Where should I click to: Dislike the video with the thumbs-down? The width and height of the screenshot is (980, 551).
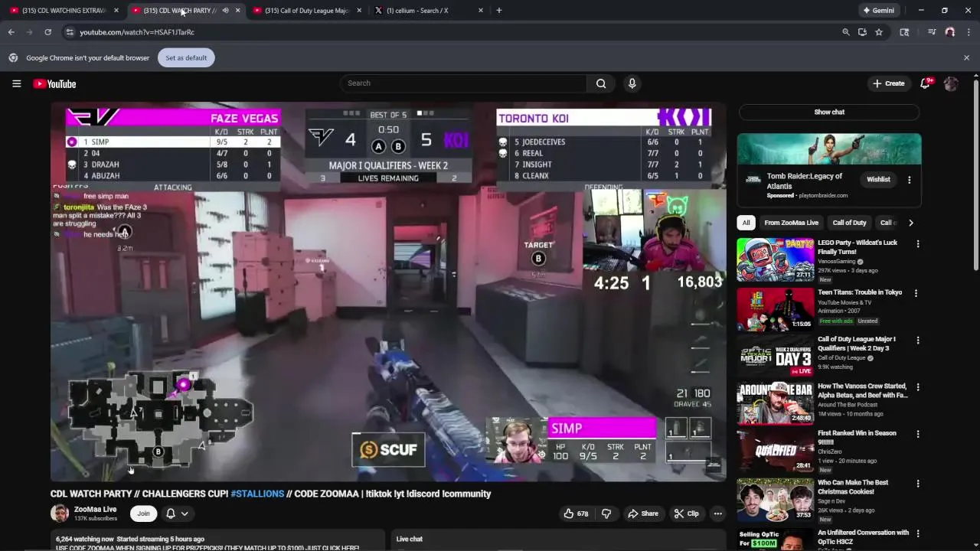(x=606, y=514)
